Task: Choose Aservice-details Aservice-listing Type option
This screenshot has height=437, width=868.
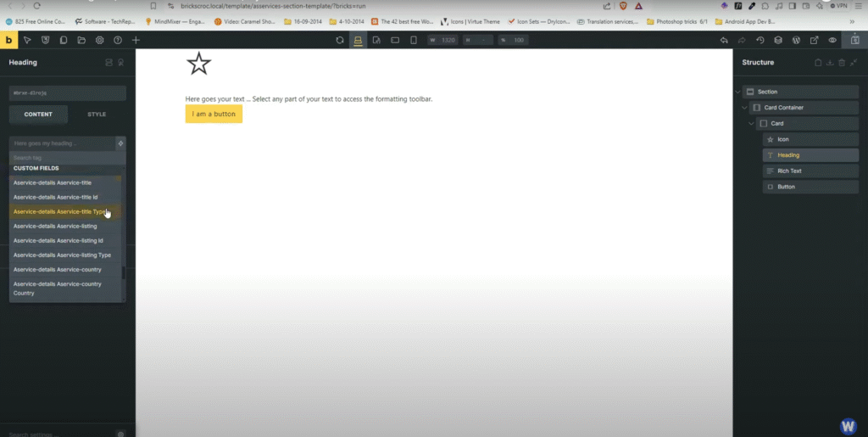Action: (62, 255)
